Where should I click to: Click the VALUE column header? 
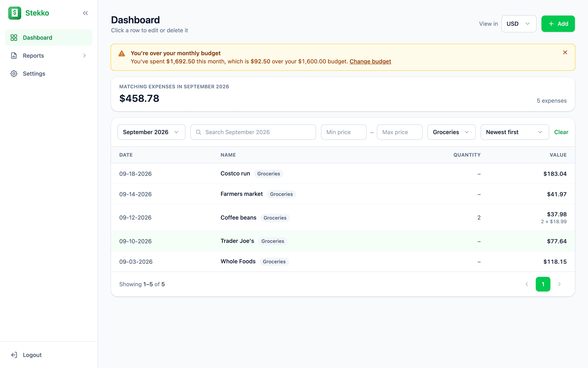coord(558,155)
